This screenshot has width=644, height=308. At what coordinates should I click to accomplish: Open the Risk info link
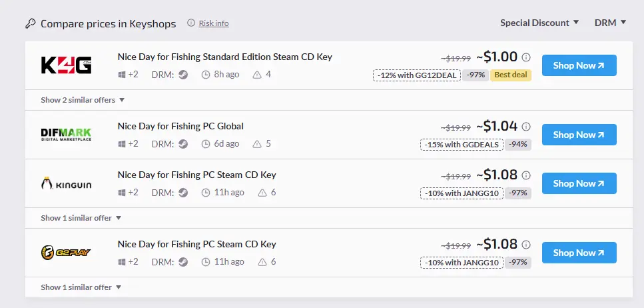(x=214, y=23)
